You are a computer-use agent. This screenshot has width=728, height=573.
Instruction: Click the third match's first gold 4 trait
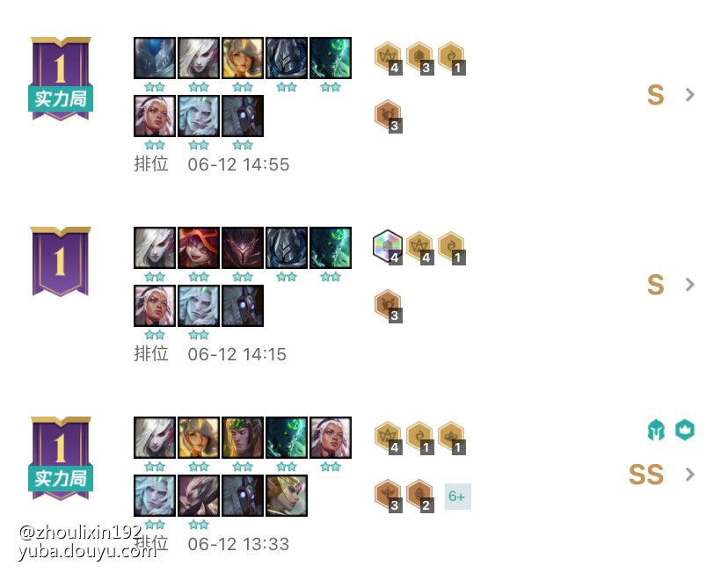click(388, 438)
